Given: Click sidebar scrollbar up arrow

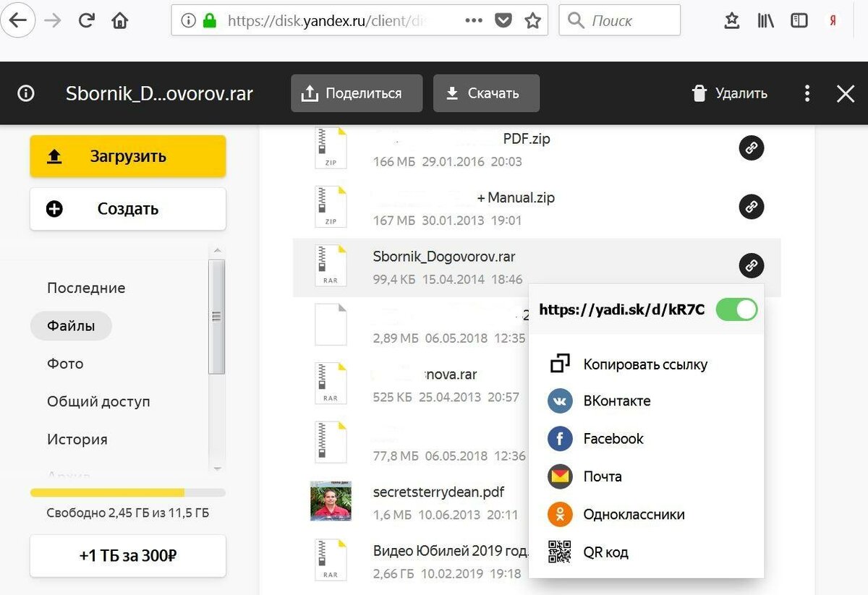Looking at the screenshot, I should pos(216,251).
